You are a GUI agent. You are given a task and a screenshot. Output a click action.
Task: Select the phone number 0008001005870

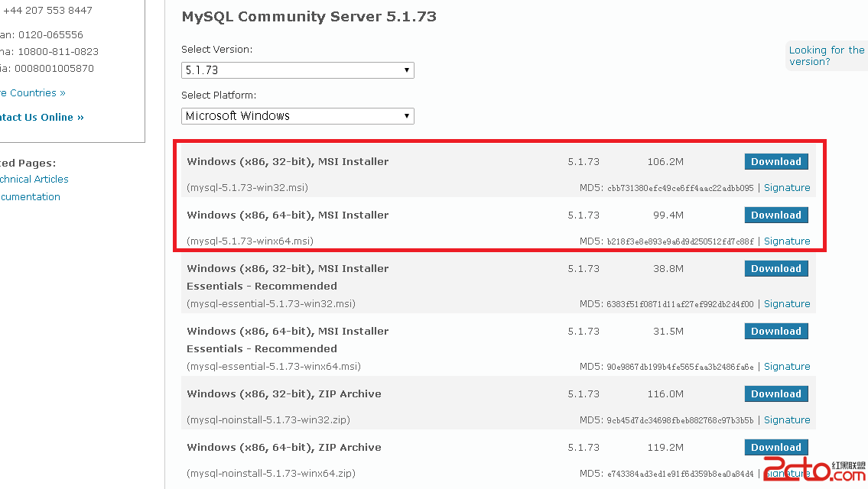[x=54, y=69]
